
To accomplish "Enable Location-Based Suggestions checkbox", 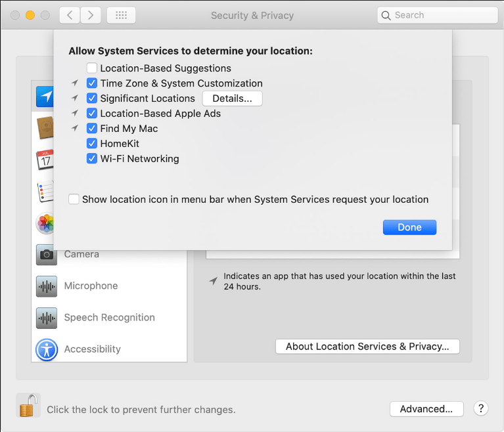I will coord(92,68).
